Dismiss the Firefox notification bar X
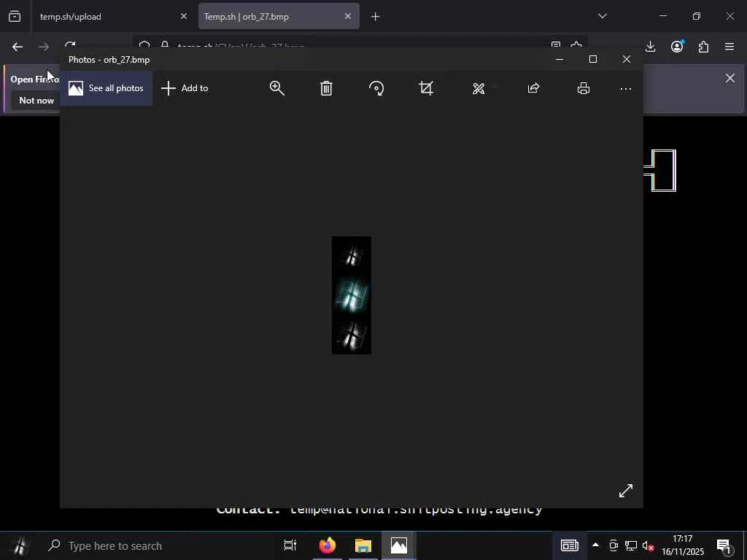This screenshot has height=560, width=747. 729,78
